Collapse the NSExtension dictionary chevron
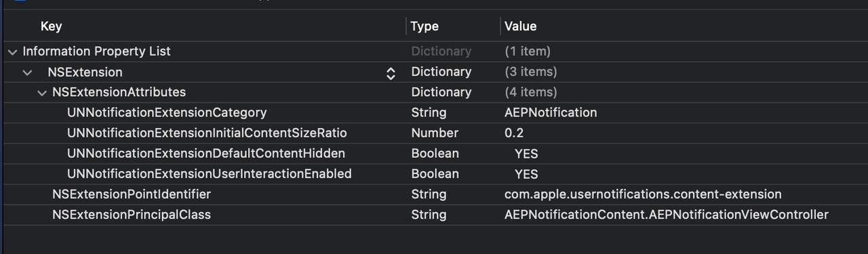The height and width of the screenshot is (254, 868). click(x=27, y=72)
